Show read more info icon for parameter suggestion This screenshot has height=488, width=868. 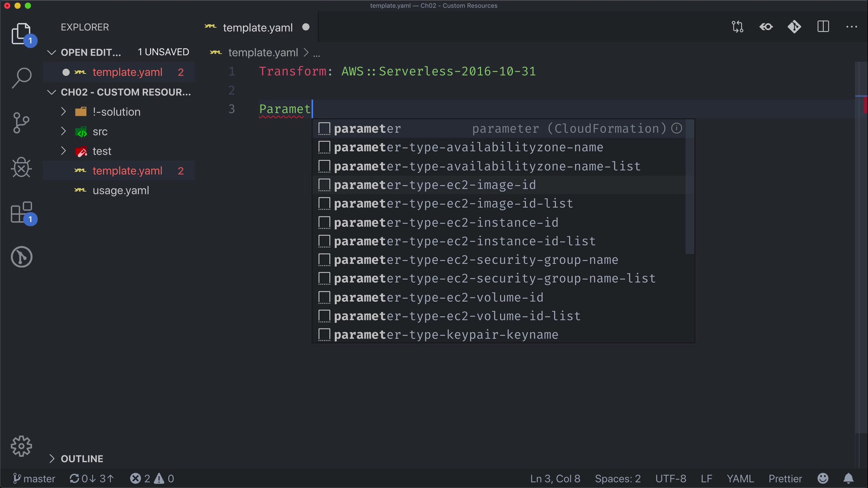677,128
